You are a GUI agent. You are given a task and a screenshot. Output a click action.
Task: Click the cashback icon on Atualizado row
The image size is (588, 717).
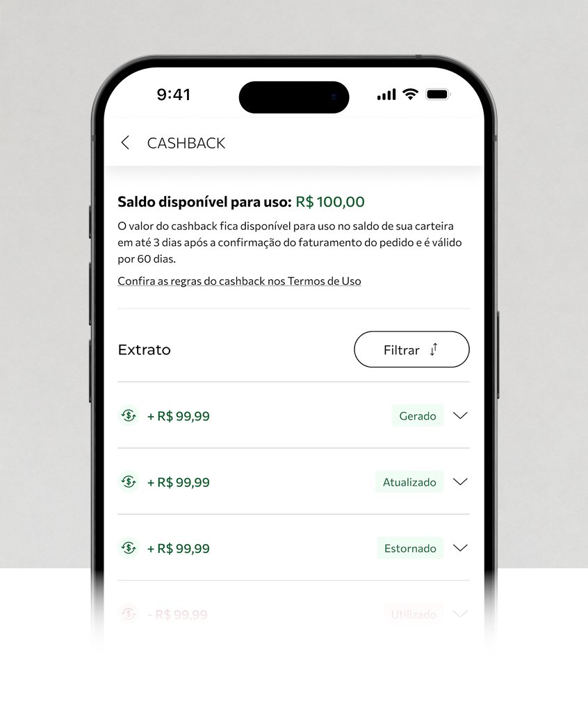(129, 482)
